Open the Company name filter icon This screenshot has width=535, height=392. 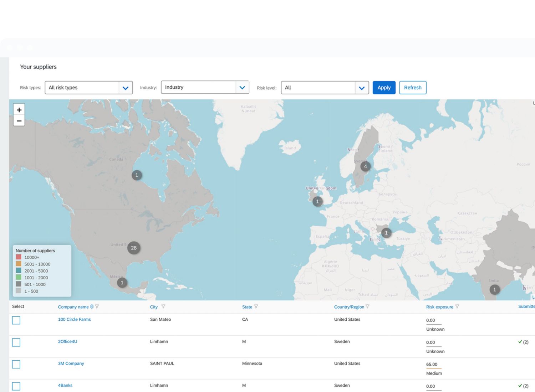click(97, 307)
